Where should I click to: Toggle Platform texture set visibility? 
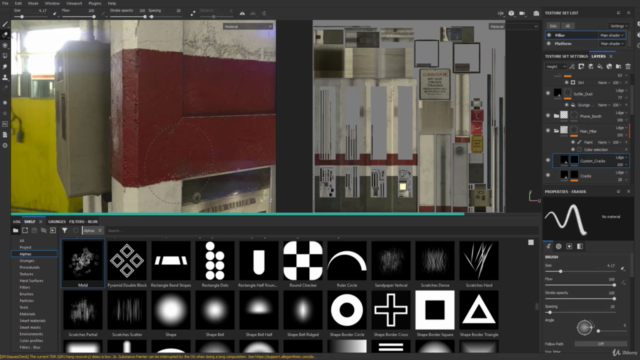[x=549, y=43]
